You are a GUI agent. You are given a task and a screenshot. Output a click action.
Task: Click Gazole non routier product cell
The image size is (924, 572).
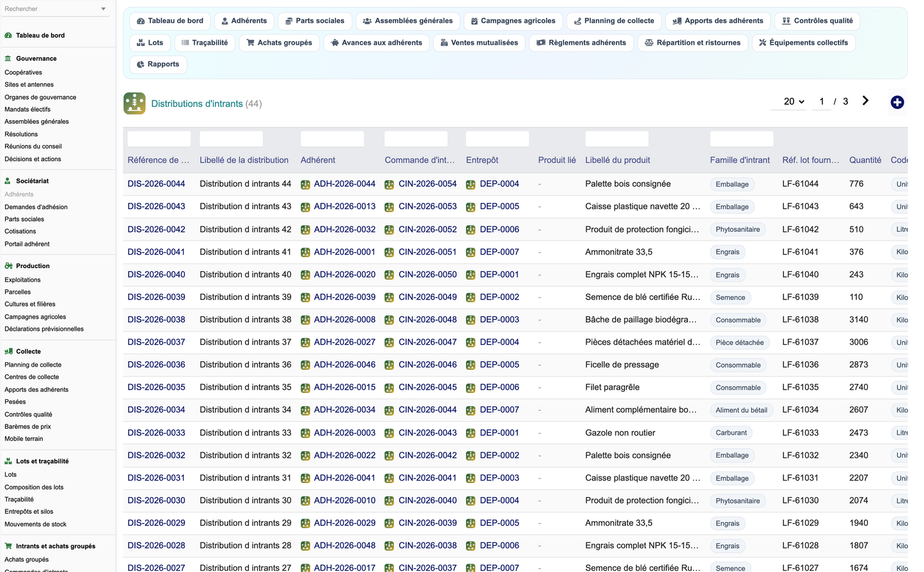620,433
